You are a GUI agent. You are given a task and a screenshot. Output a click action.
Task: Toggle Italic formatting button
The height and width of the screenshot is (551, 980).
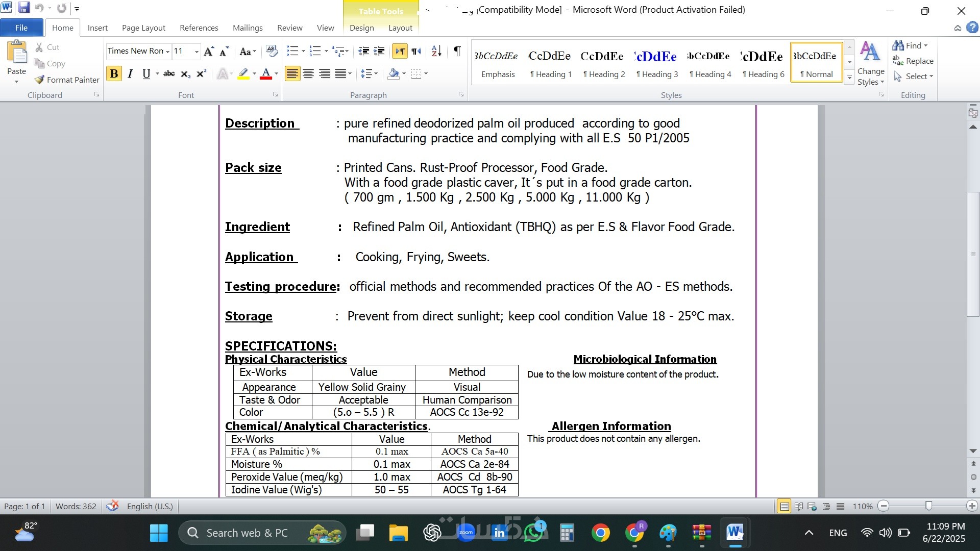[130, 74]
